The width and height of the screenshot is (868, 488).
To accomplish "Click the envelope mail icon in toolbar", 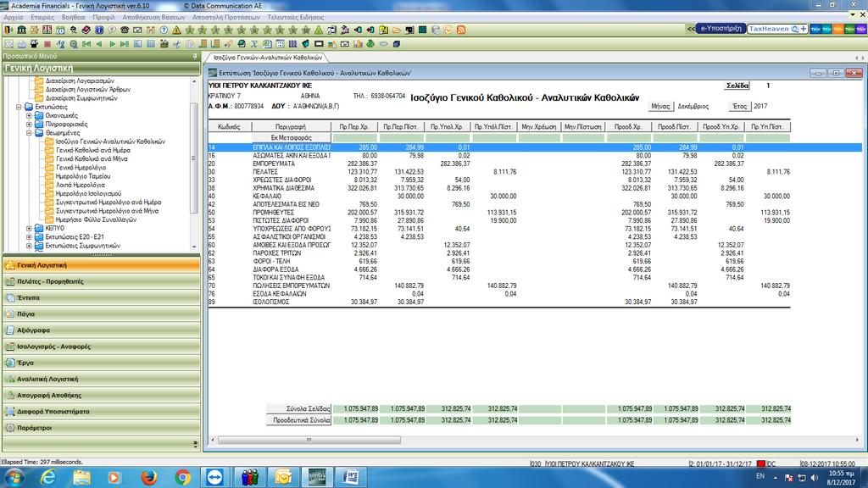I will point(137,30).
